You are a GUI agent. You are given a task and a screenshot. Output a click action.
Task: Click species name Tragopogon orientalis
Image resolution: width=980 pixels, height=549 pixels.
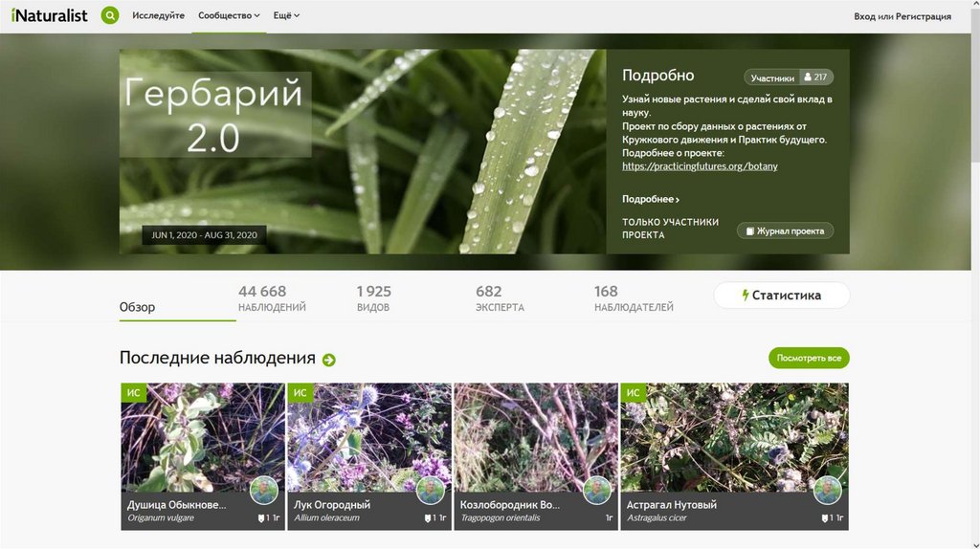[x=501, y=517]
